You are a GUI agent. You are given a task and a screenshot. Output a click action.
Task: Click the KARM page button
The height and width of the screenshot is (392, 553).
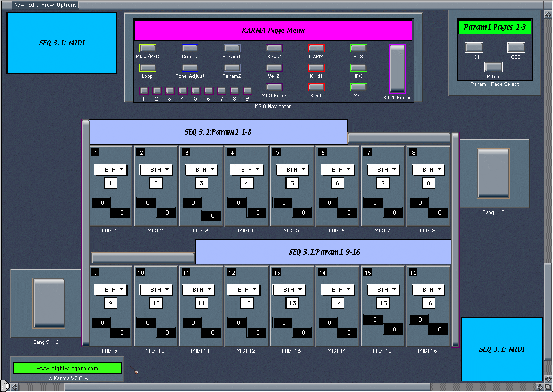click(x=316, y=49)
